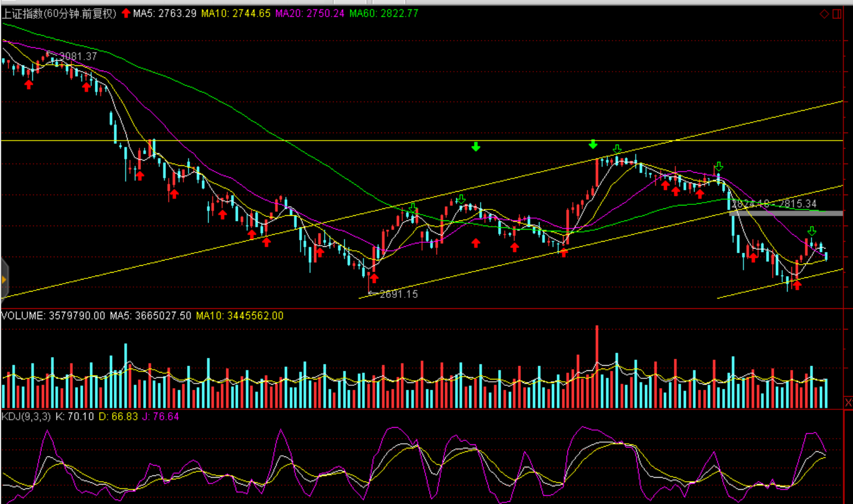Open the KDJ(9,3,3) indicator label

pos(26,416)
